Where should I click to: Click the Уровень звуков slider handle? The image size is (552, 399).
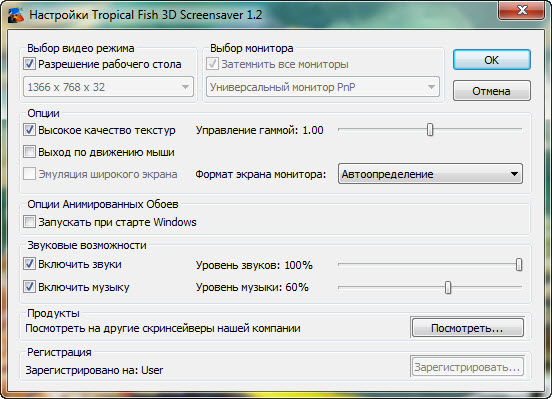[x=519, y=265]
